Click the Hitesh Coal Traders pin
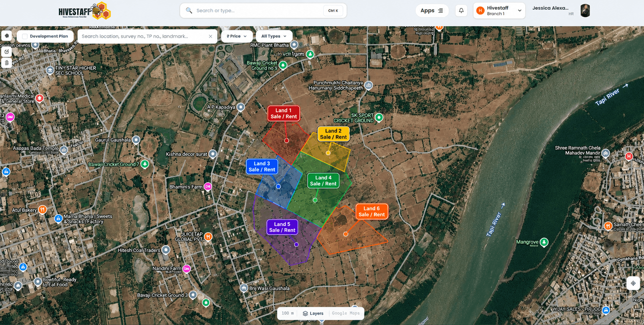Image resolution: width=644 pixels, height=325 pixels. (166, 250)
